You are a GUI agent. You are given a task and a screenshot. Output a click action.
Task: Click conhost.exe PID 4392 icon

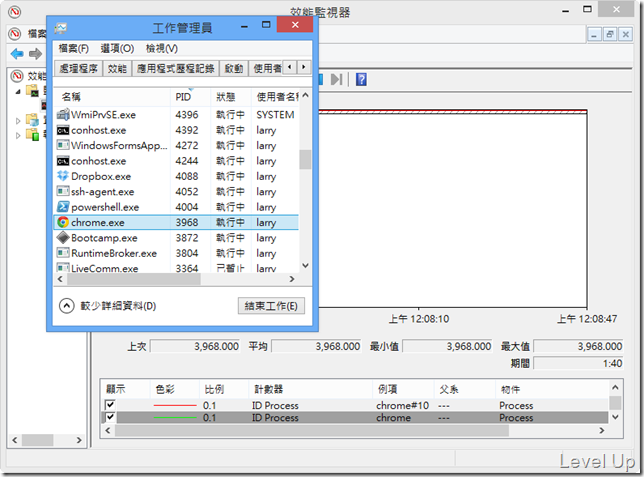pyautogui.click(x=62, y=130)
